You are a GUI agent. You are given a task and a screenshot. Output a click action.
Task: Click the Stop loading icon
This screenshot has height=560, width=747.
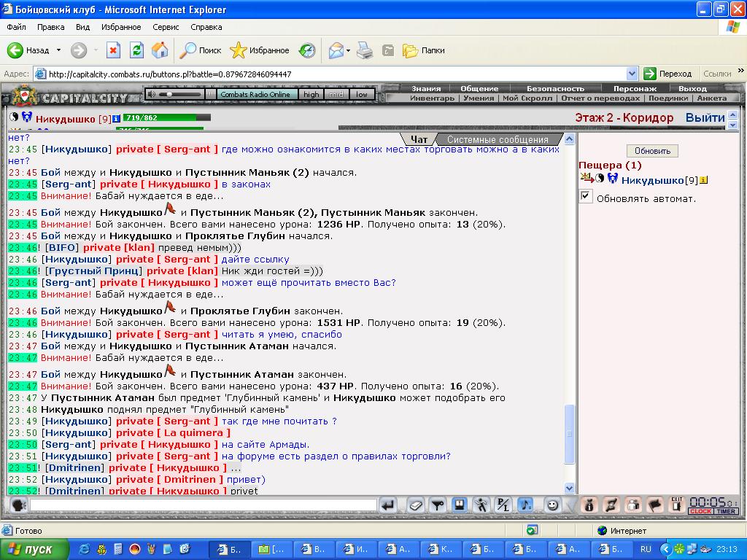[x=113, y=50]
